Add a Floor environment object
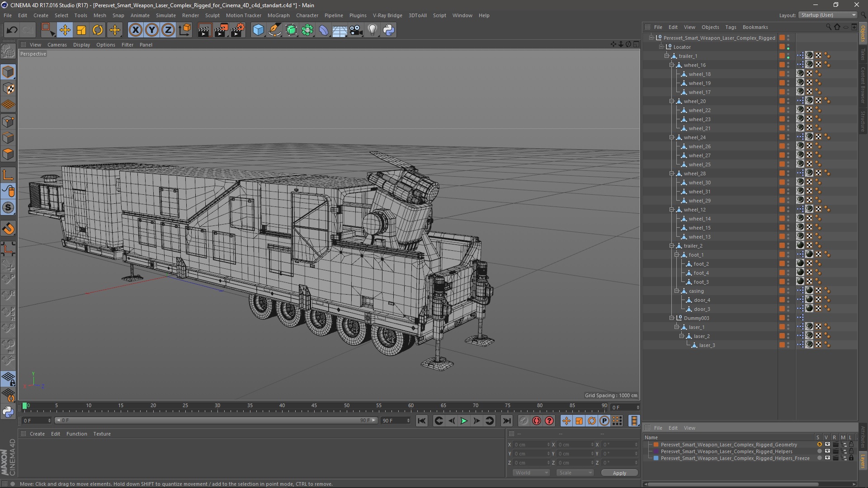The image size is (868, 488). 340,30
